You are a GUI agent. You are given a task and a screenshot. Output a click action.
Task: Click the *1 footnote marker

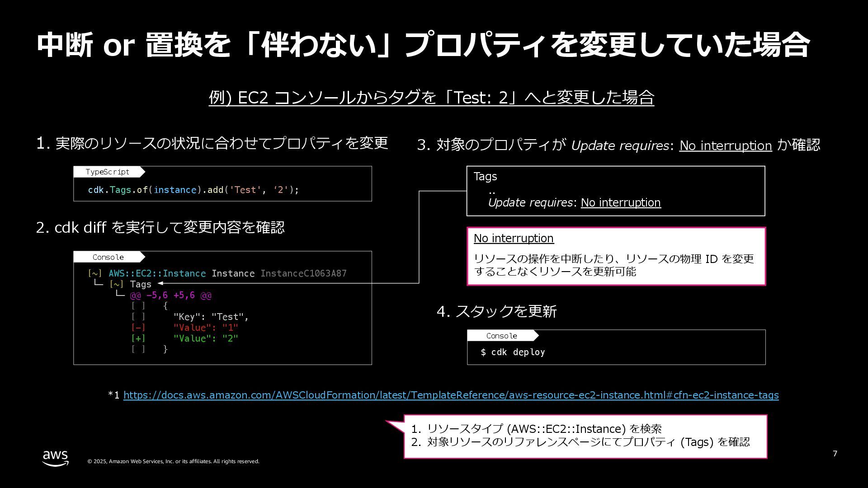114,395
